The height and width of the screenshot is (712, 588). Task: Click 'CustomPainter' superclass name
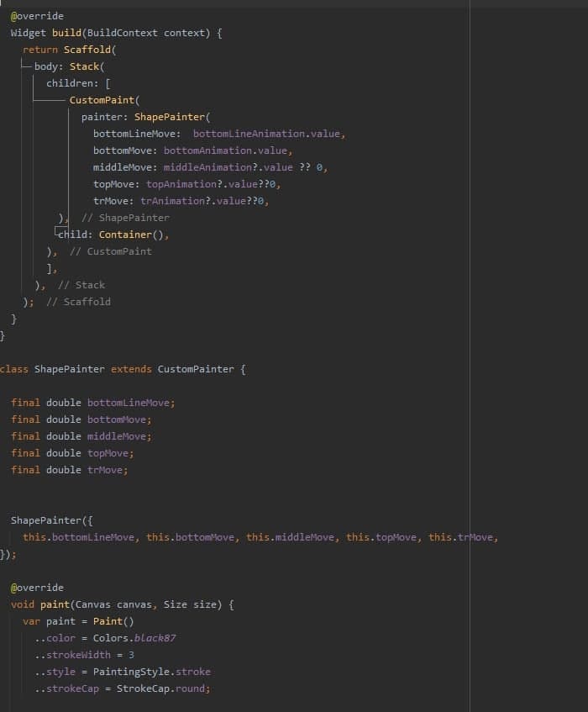[x=196, y=369]
